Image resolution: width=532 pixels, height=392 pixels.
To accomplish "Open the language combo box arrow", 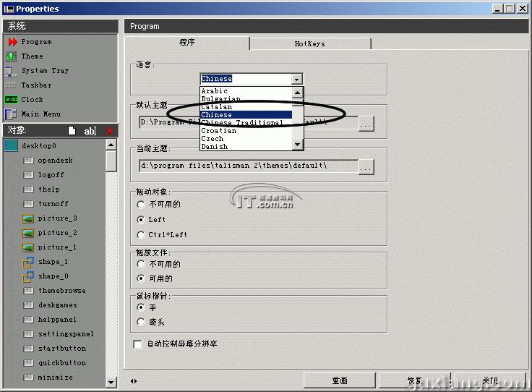I will click(x=296, y=79).
